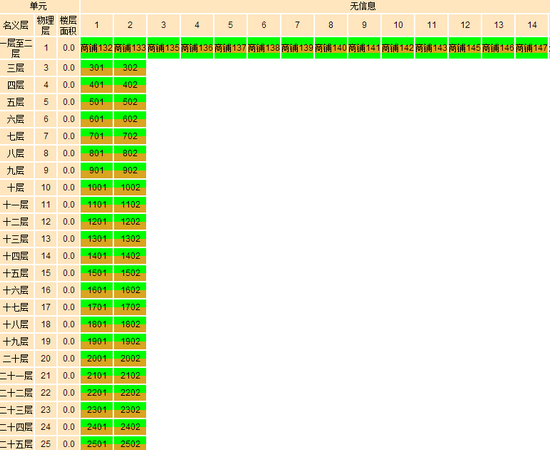Open shop 商铺142 cell
The width and height of the screenshot is (550, 450).
point(397,48)
